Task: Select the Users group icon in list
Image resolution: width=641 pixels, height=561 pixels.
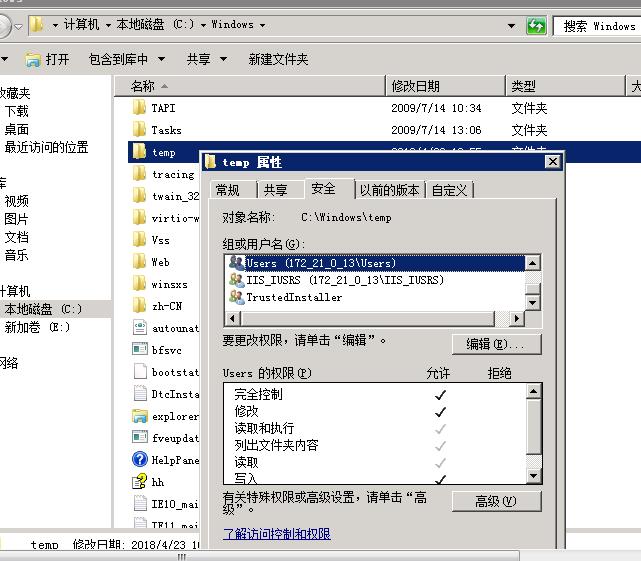Action: tap(236, 263)
